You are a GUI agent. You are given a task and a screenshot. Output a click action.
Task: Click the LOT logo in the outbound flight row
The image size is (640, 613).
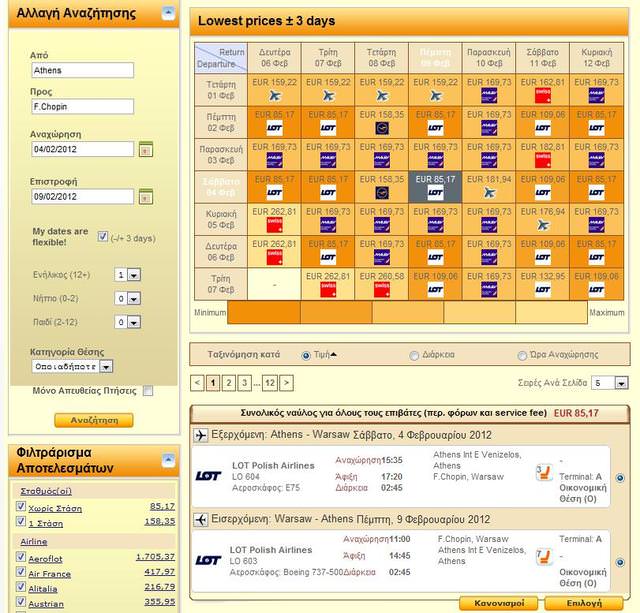[208, 476]
